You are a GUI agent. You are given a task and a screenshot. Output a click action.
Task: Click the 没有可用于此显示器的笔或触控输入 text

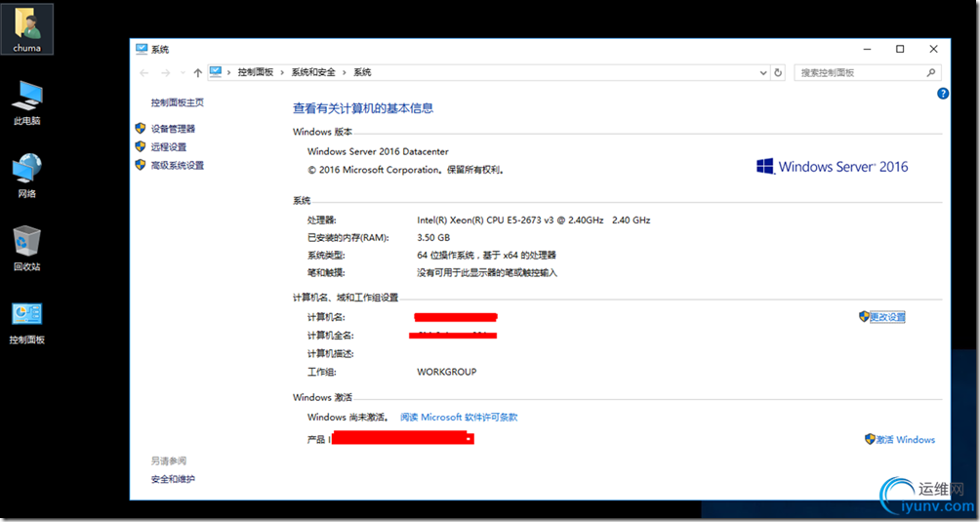click(x=487, y=273)
